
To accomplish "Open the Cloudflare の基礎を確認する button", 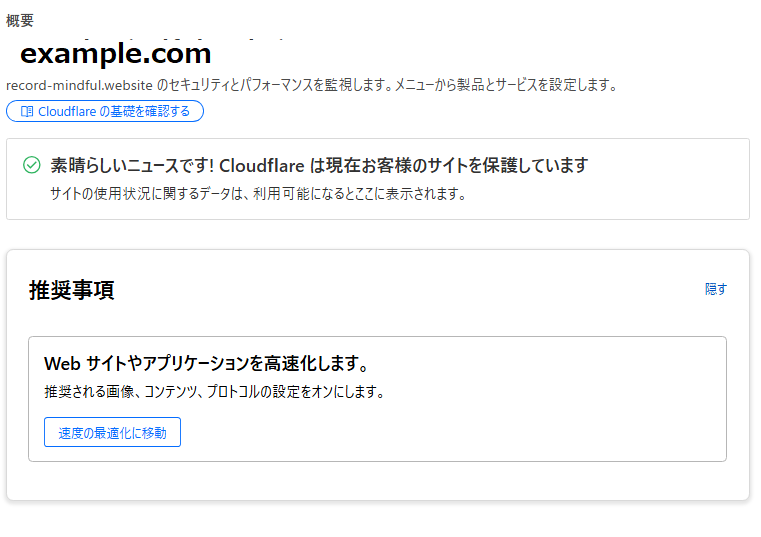I will (105, 111).
